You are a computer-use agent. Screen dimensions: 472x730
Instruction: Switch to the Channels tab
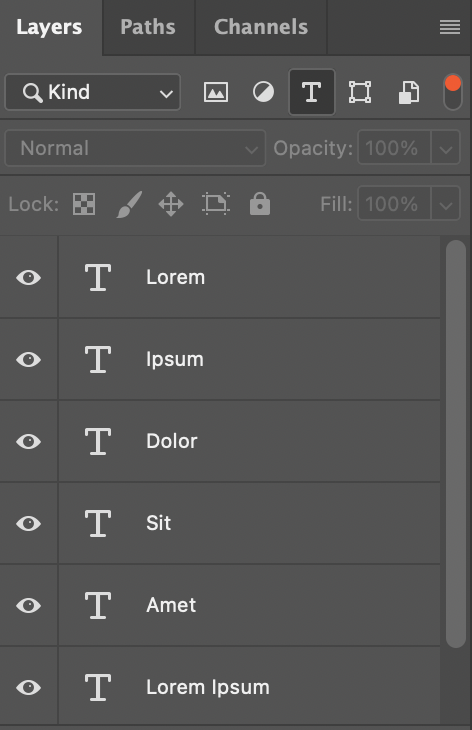click(261, 27)
